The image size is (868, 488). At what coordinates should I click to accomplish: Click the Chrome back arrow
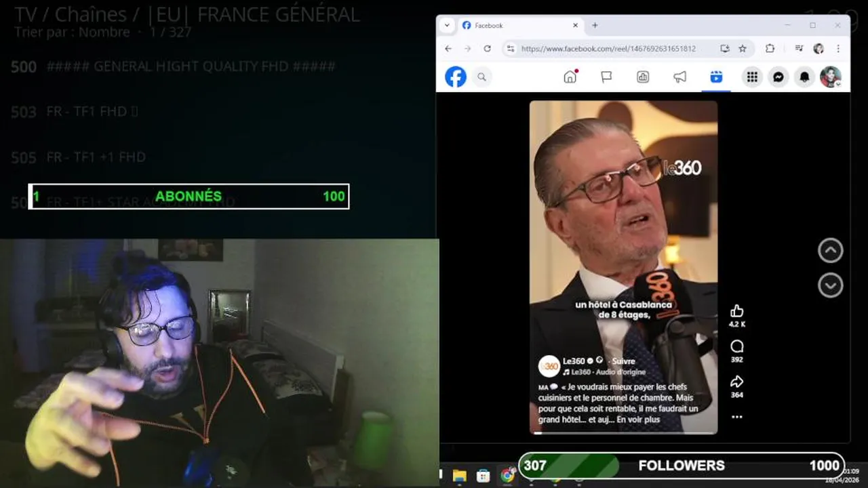tap(448, 49)
